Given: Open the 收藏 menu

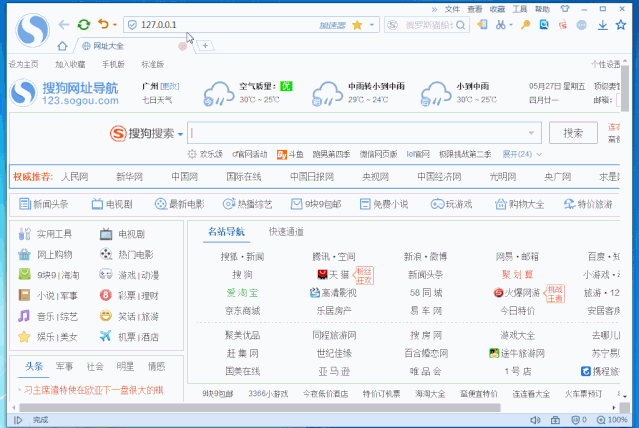Looking at the screenshot, I should [x=497, y=9].
